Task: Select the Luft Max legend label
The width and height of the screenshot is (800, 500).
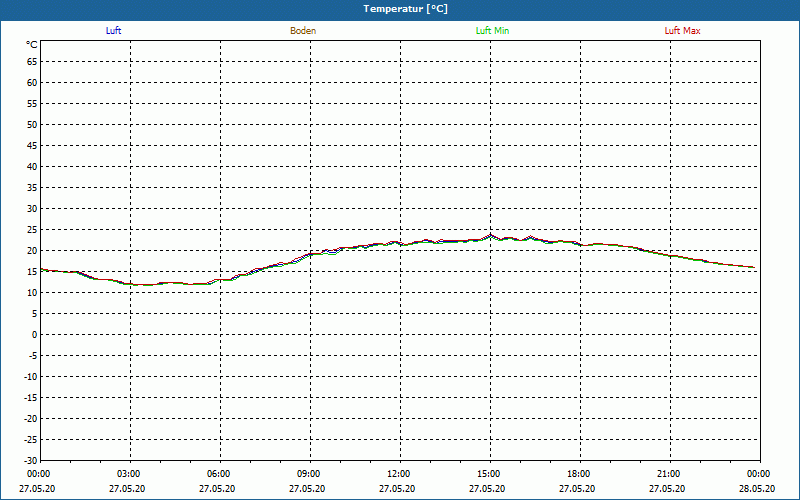Action: click(682, 31)
